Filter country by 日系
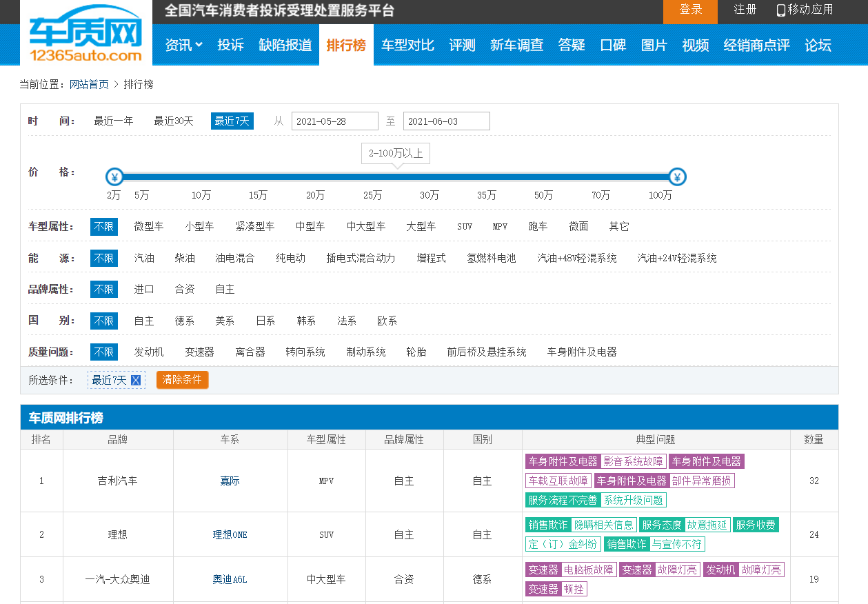 [265, 321]
